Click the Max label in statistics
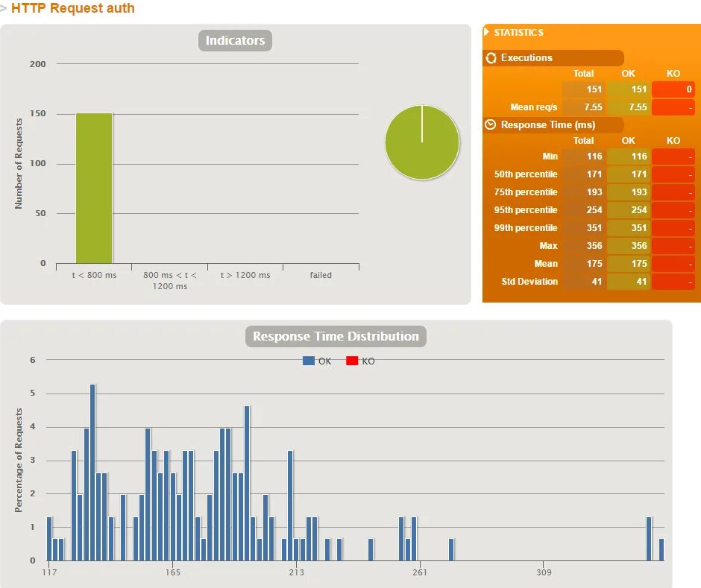 click(549, 246)
